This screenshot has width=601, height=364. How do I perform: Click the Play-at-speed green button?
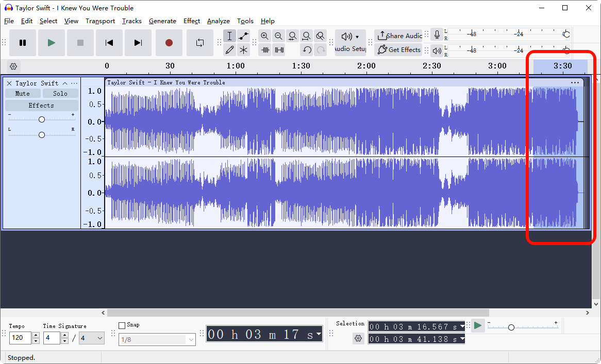point(478,326)
